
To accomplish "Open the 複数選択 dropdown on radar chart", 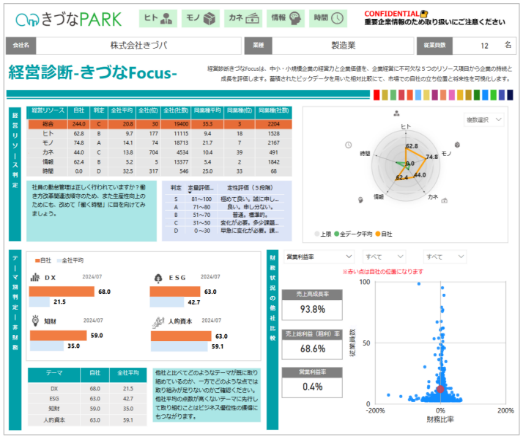I will point(484,120).
